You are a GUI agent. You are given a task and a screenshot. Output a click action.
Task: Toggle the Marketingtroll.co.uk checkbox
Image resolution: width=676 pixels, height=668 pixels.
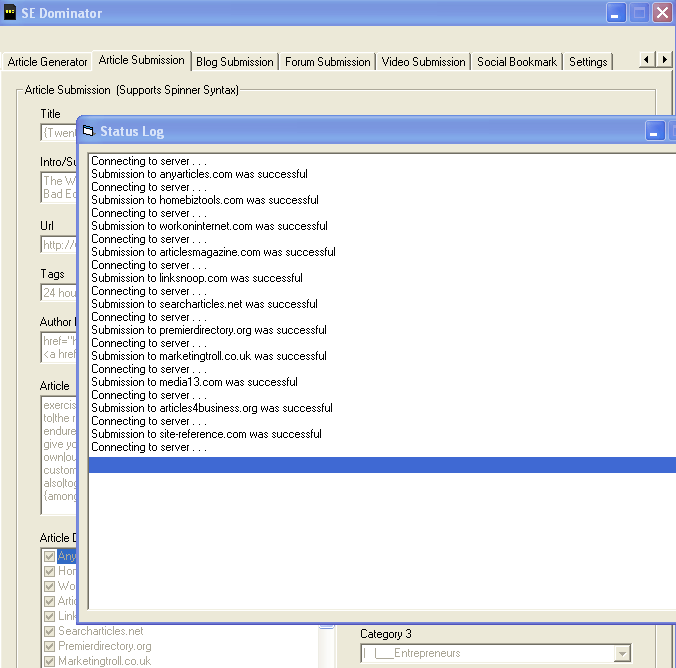(x=49, y=661)
